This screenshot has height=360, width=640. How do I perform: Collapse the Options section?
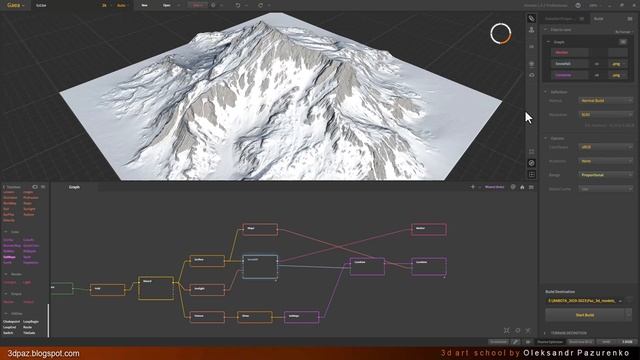point(546,138)
